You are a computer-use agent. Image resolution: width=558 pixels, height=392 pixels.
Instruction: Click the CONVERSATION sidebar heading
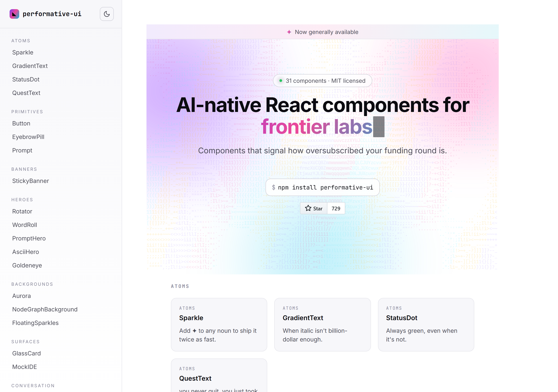33,386
